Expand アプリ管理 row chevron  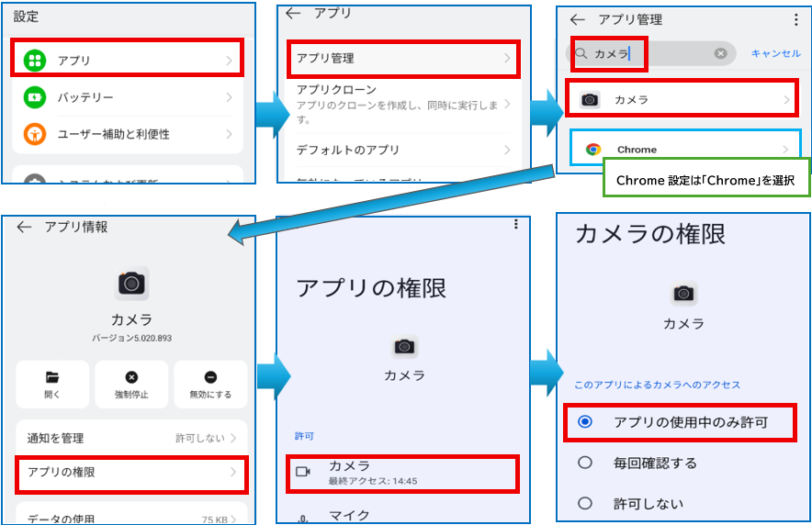(507, 59)
